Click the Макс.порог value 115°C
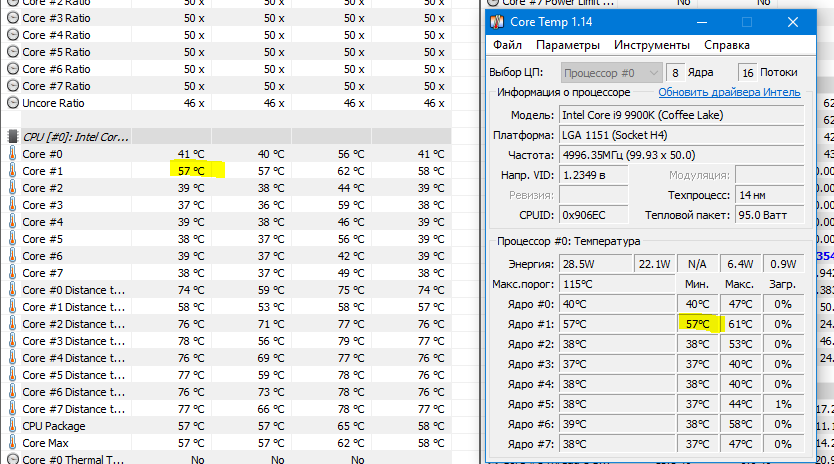The image size is (834, 464). click(617, 284)
